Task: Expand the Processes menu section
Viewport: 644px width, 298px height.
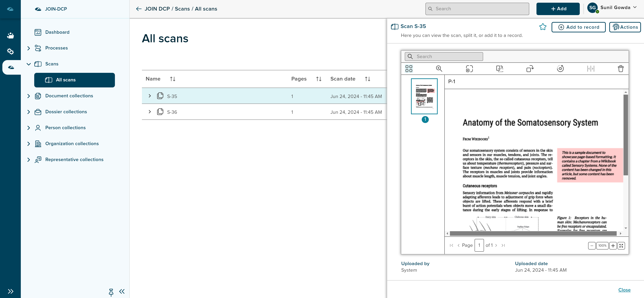Action: point(29,48)
